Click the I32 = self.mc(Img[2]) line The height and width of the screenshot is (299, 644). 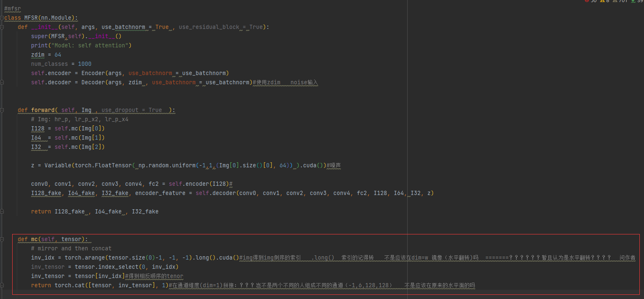[x=68, y=147]
